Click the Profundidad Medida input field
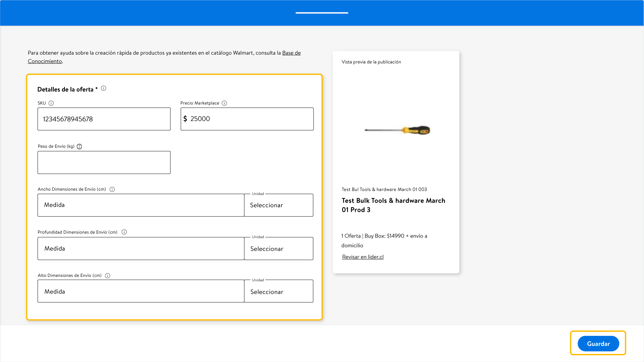644x362 pixels. [141, 249]
